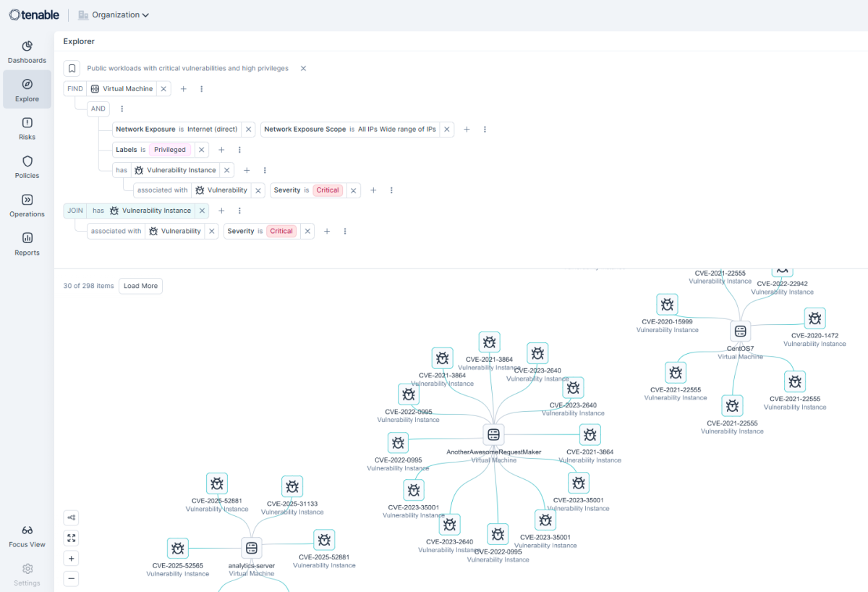Remove the Labels is Privileged filter
The image size is (868, 592).
[201, 150]
